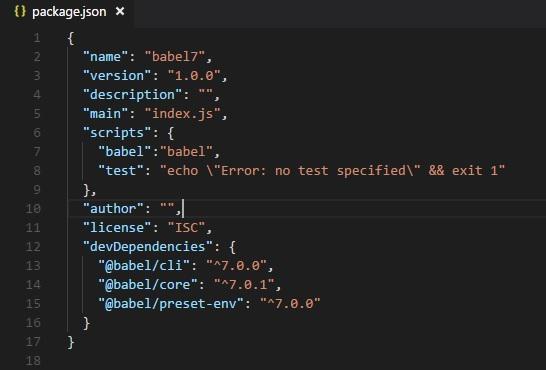Screen dimensions: 546x370
Task: Click line number 12 in the gutter
Action: pos(33,247)
